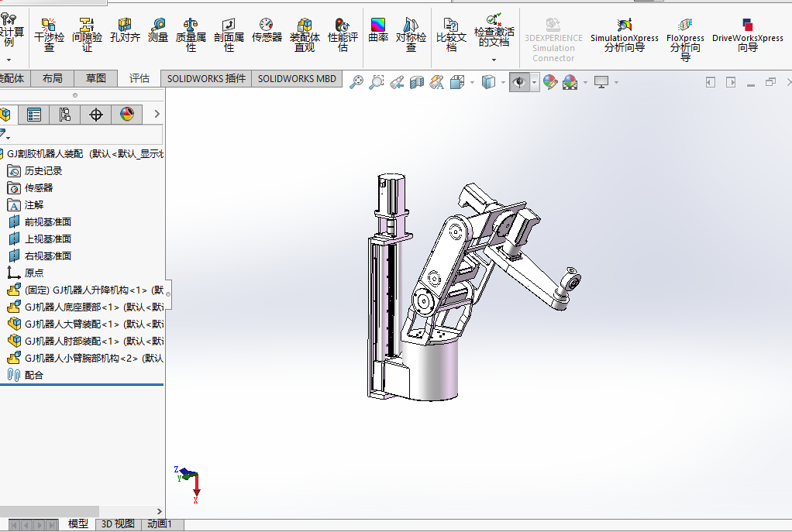Select GJ割胶机器人装配 root assembly node

[x=82, y=154]
